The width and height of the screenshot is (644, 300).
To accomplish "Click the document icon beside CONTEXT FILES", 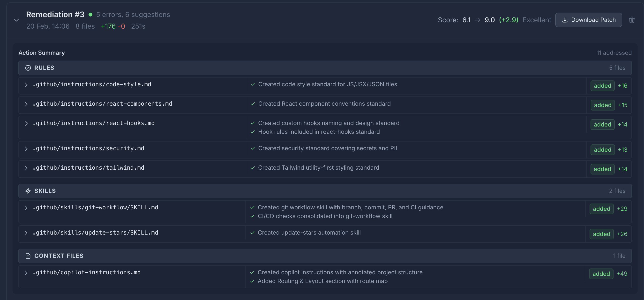I will (28, 256).
